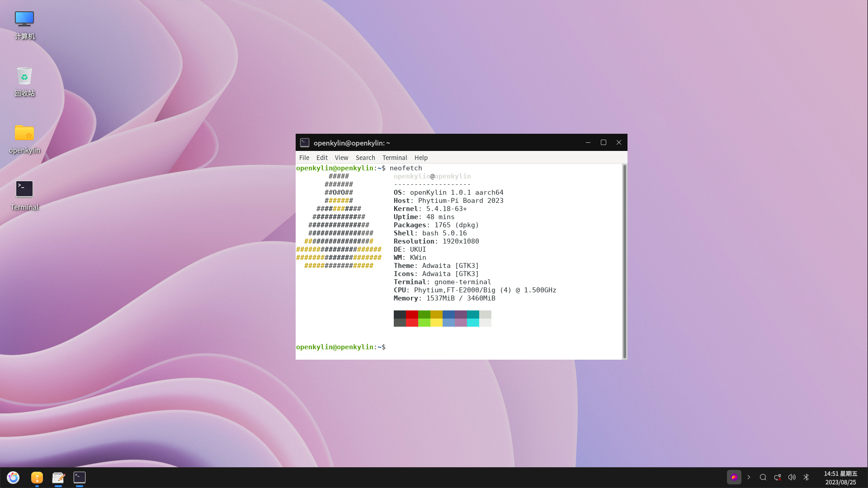Open the 计算机 desktop icon
The width and height of the screenshot is (868, 488).
coord(24,25)
